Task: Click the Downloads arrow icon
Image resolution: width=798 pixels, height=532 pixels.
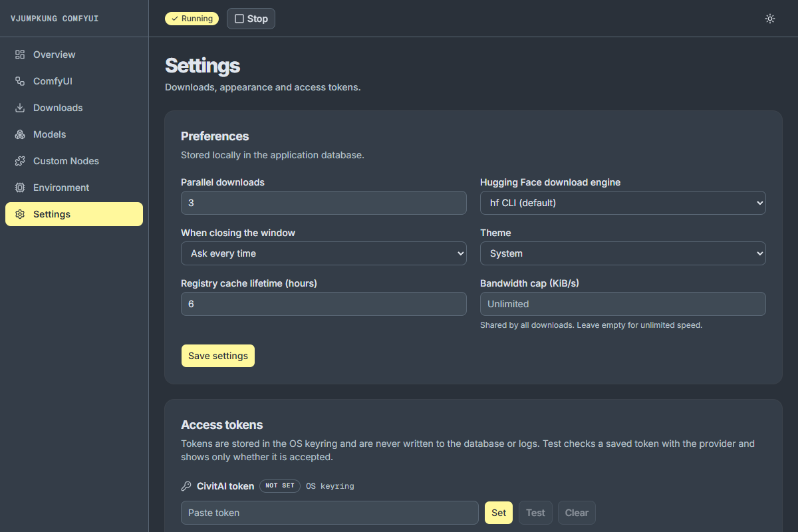Action: point(20,108)
